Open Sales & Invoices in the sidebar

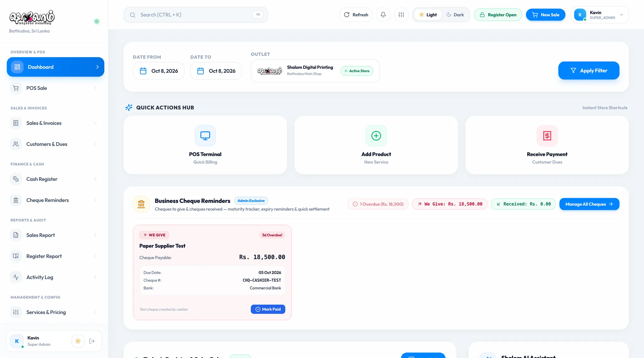click(55, 123)
